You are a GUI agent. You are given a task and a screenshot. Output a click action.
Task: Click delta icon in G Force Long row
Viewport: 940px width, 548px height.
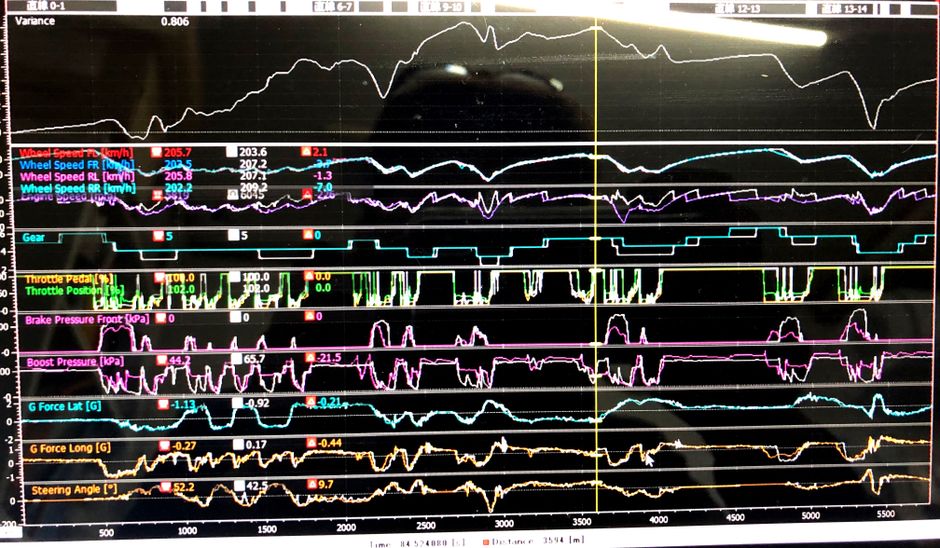tap(311, 445)
